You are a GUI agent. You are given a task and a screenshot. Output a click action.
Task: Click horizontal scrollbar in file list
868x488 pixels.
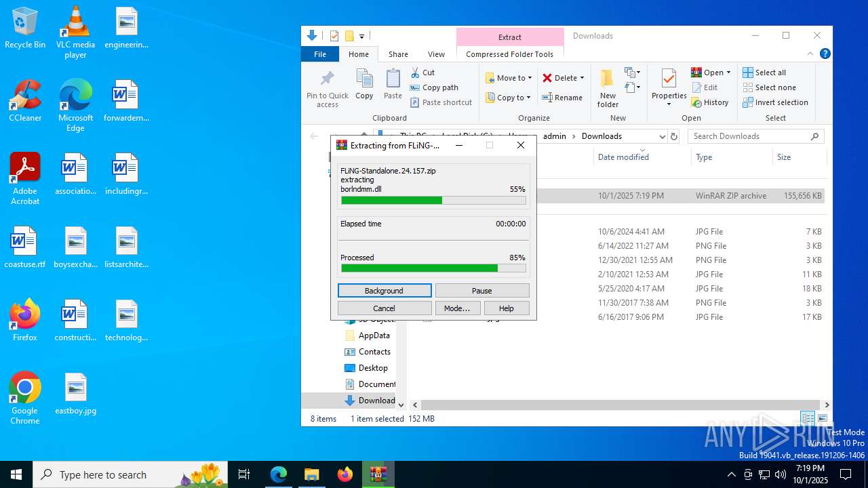(619, 405)
